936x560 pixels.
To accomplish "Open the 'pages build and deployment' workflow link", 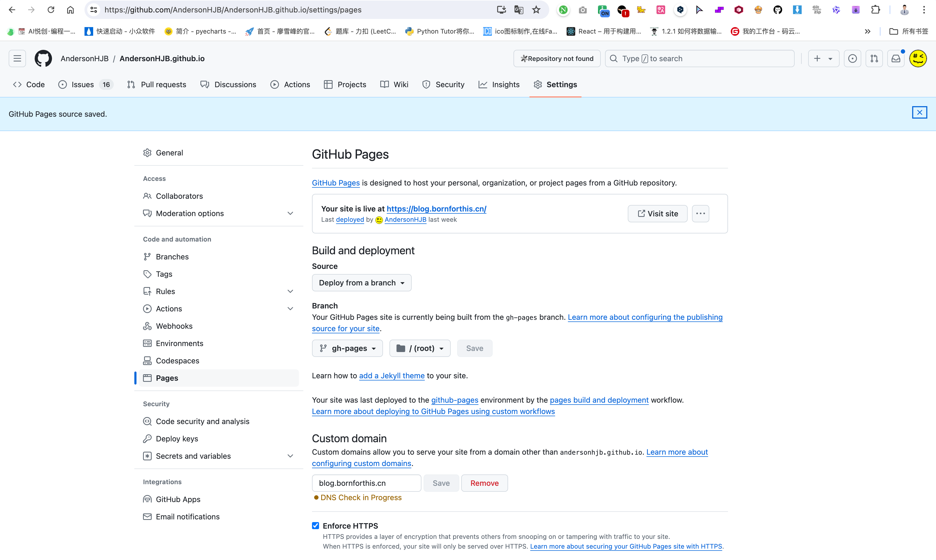I will click(599, 400).
